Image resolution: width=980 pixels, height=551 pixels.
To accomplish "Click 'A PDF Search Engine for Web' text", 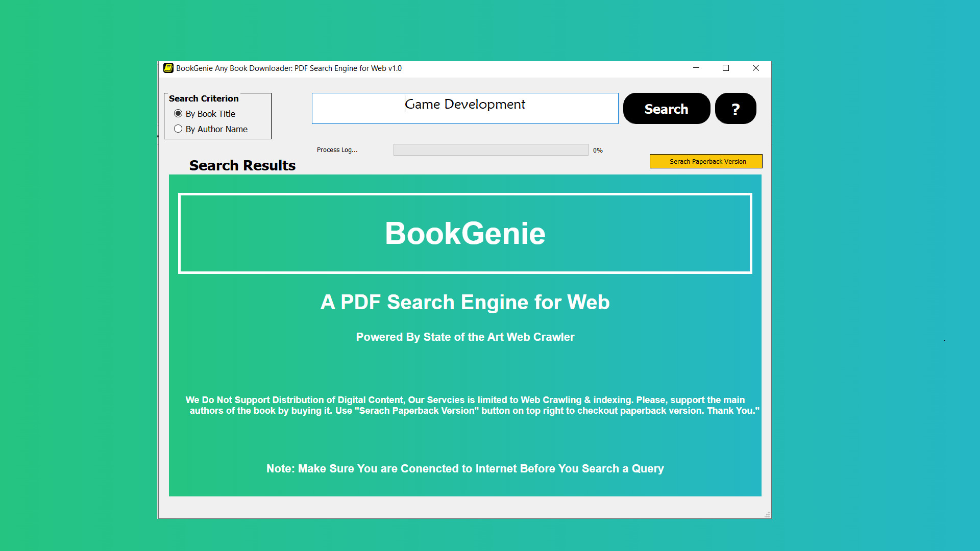I will [x=465, y=302].
